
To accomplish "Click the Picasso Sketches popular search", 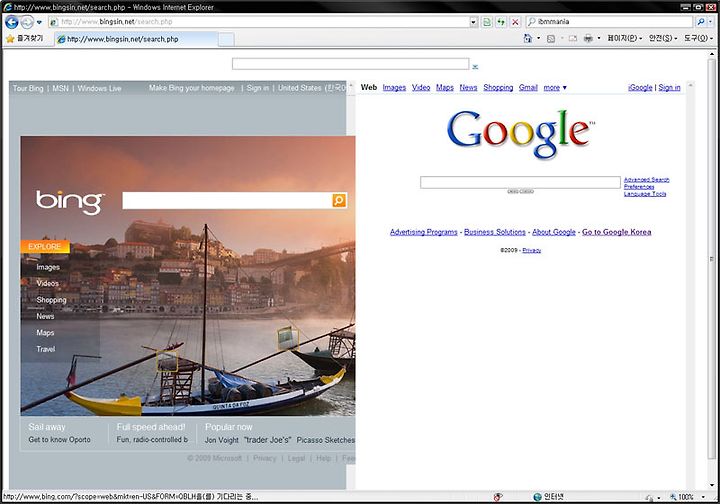I will (326, 440).
